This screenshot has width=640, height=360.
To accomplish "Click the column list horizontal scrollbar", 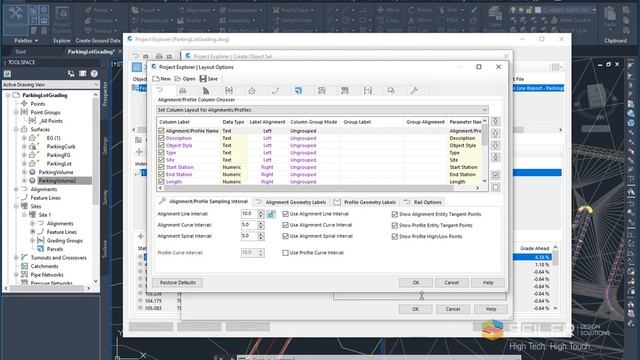I will click(x=308, y=188).
